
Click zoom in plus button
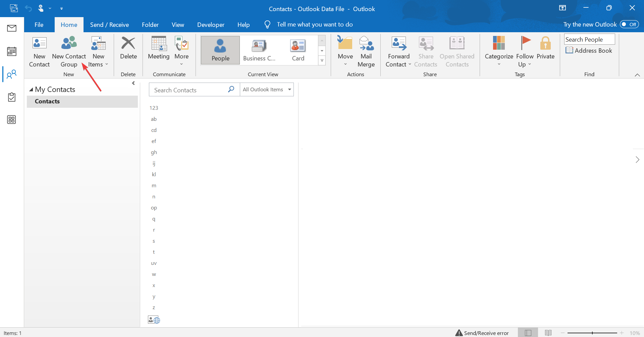tap(622, 333)
